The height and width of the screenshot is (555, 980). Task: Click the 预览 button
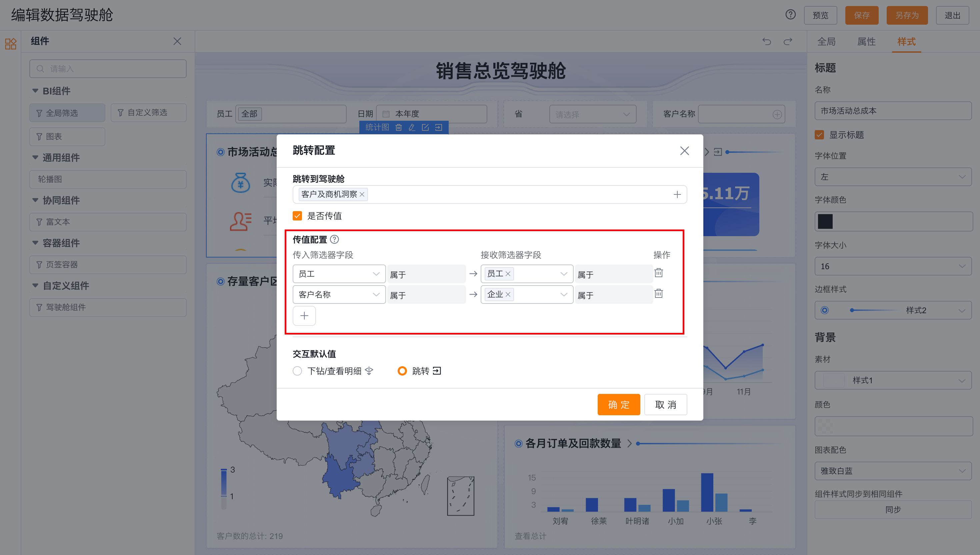click(820, 15)
